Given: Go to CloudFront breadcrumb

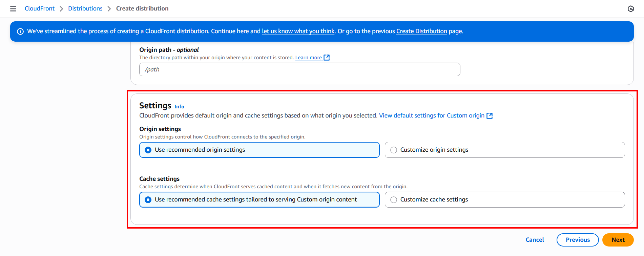Looking at the screenshot, I should (x=40, y=8).
